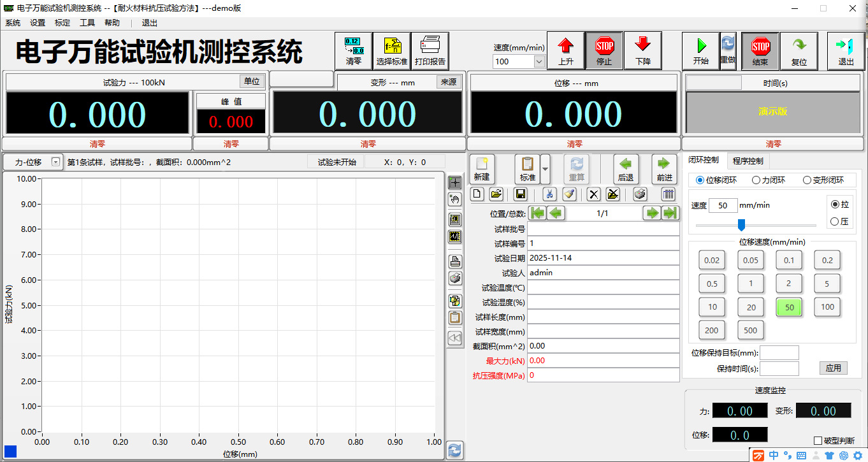868x462 pixels.
Task: Click the 位移保持目标 input field
Action: [x=779, y=352]
